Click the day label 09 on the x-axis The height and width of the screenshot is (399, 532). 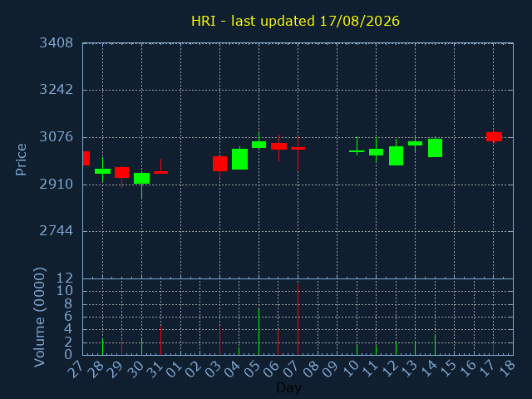tap(329, 368)
